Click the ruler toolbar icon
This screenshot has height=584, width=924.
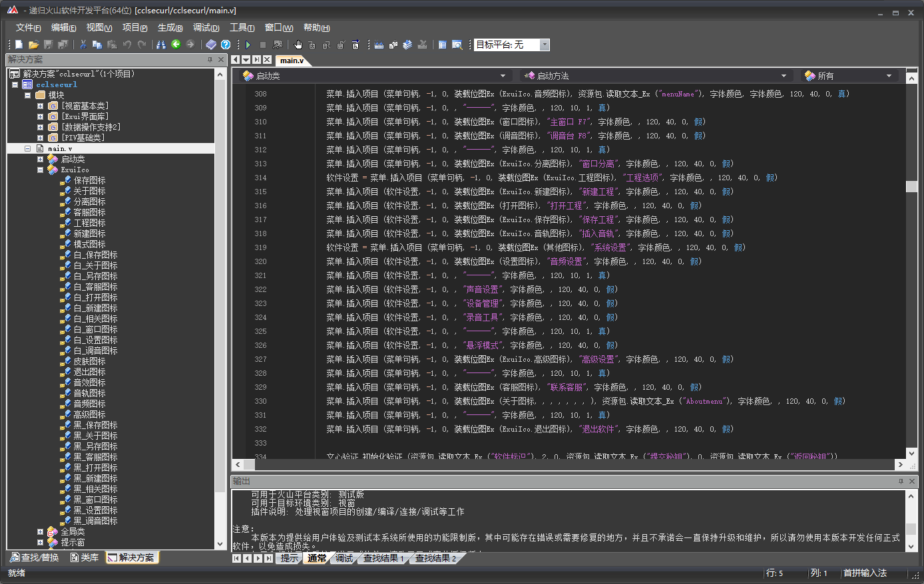[x=378, y=45]
